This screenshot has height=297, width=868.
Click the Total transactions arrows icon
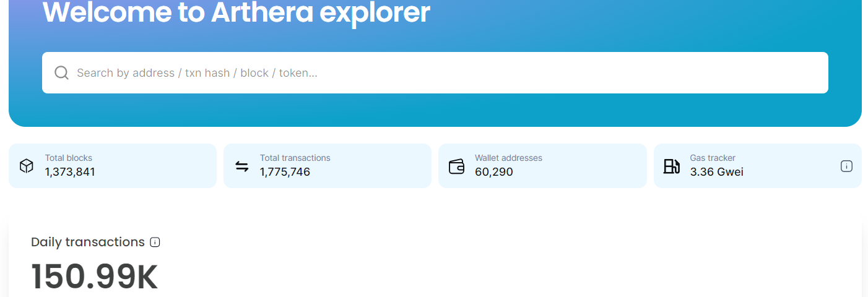(x=241, y=166)
